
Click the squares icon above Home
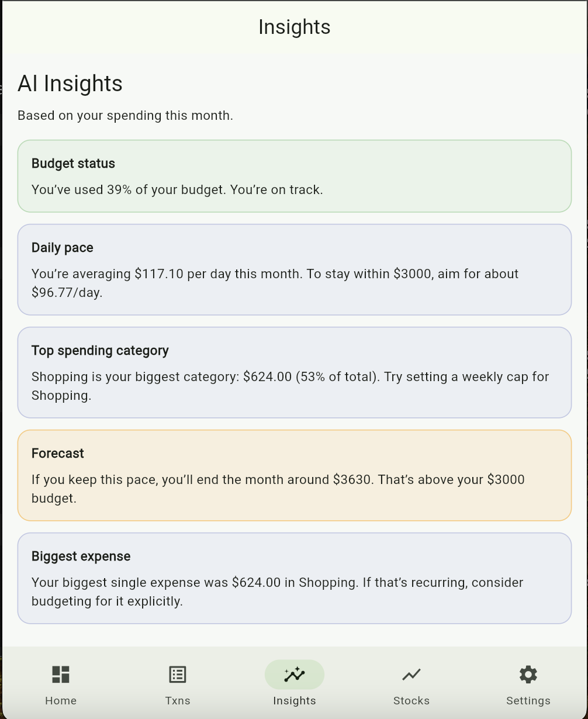pyautogui.click(x=61, y=674)
